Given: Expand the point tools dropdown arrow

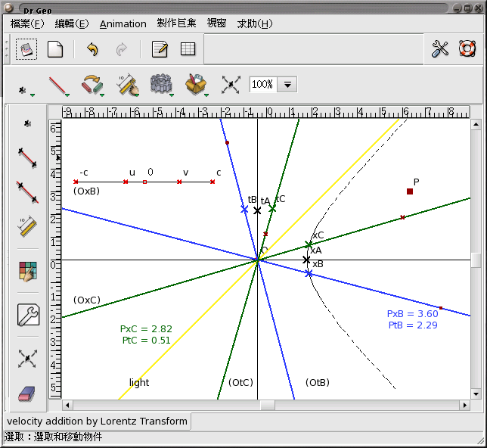Looking at the screenshot, I should 33,95.
